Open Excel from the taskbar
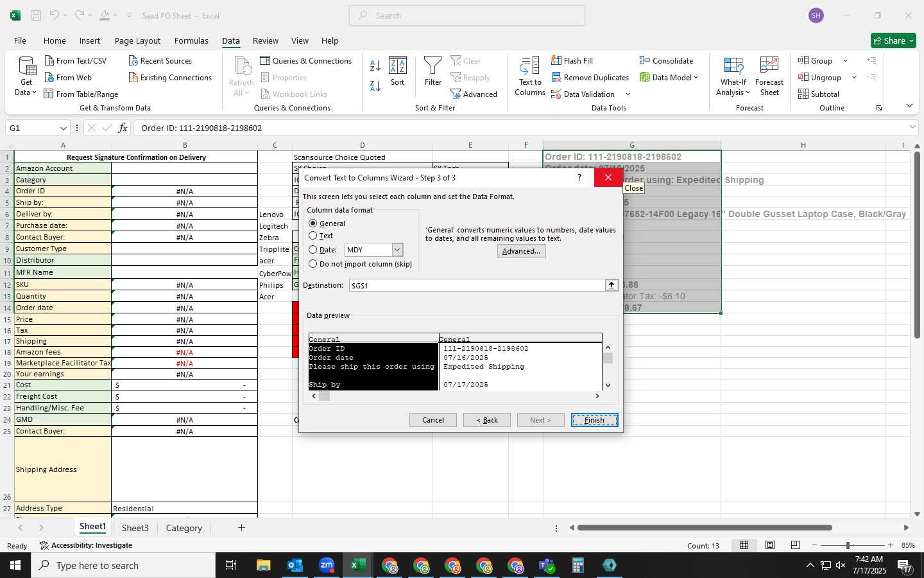This screenshot has height=578, width=924. click(x=358, y=565)
